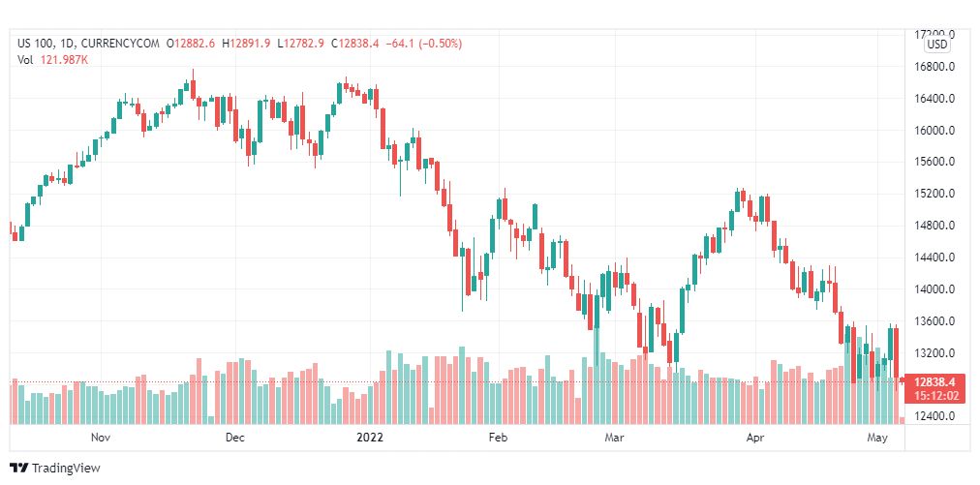Viewport: 980px width, 485px height.
Task: Select the May date label on time axis
Action: [878, 438]
